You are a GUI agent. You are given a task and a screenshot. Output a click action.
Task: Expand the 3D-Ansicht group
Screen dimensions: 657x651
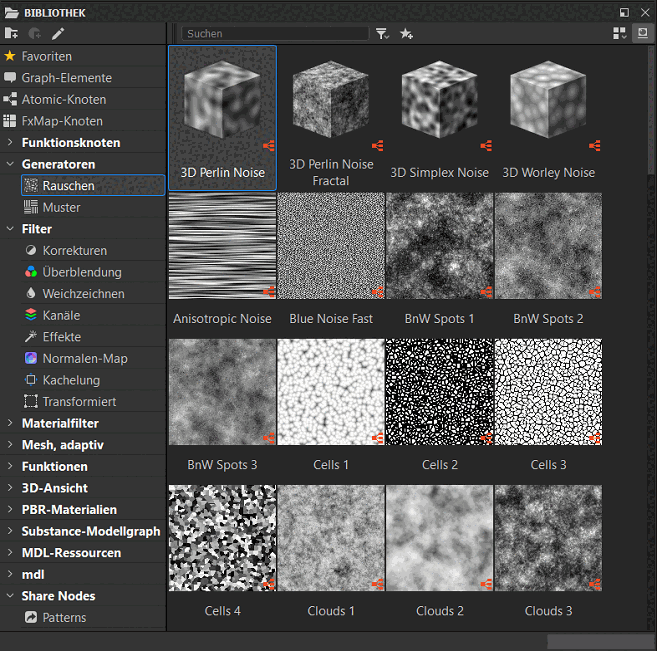pos(10,488)
